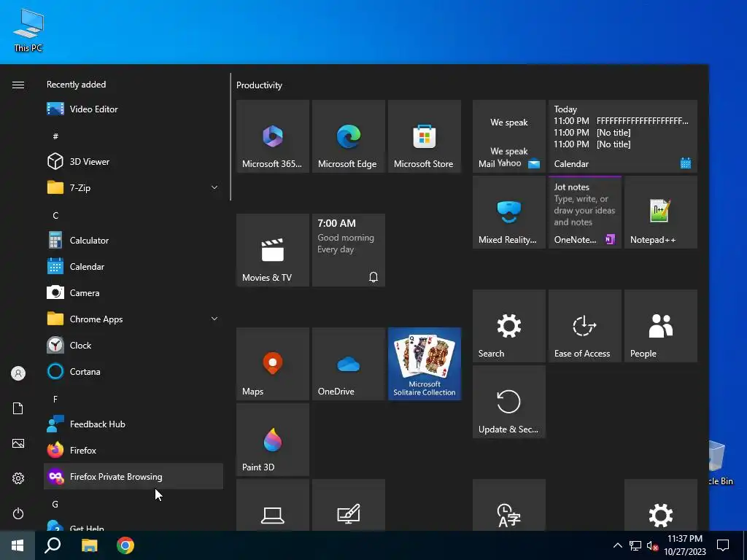Open the Maps tile
This screenshot has width=747, height=560.
tap(273, 364)
